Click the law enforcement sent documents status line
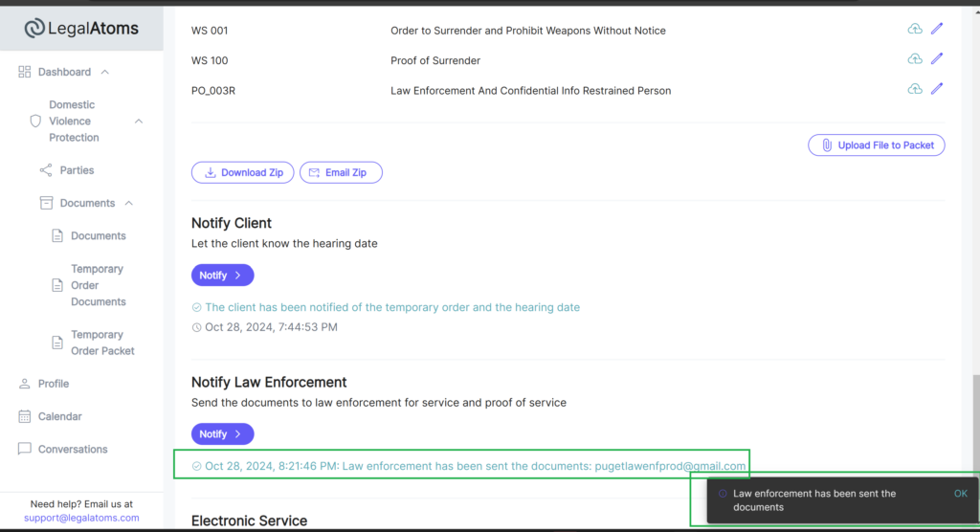980x532 pixels. [475, 466]
